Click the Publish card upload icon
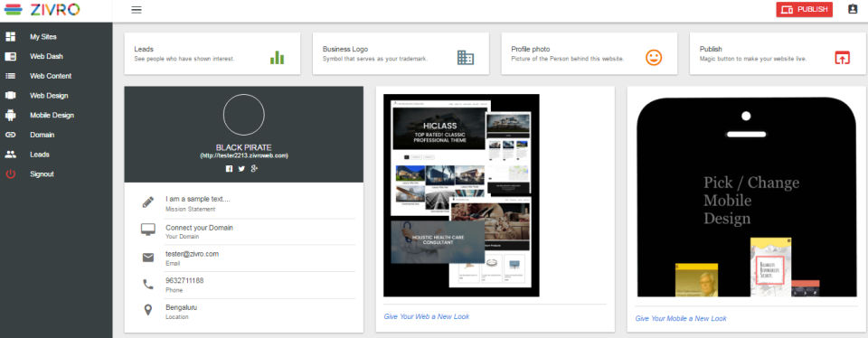Screen dimensions: 868x338 pyautogui.click(x=842, y=58)
